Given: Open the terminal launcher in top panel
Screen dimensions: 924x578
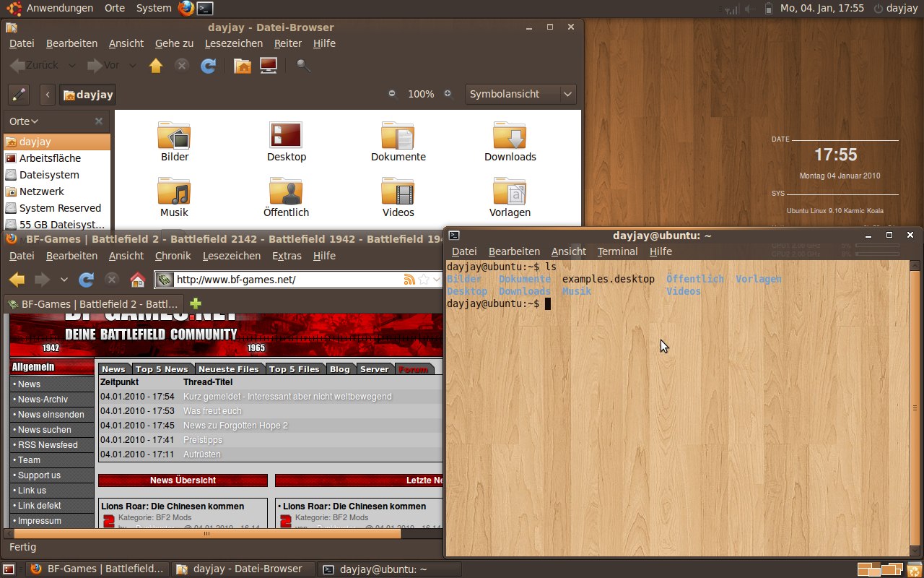Looking at the screenshot, I should pos(206,9).
